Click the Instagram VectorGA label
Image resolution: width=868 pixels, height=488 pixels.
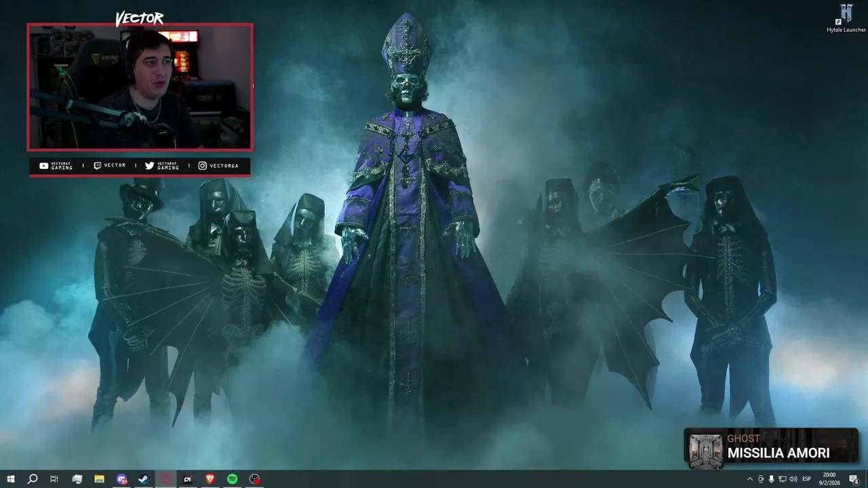click(218, 165)
